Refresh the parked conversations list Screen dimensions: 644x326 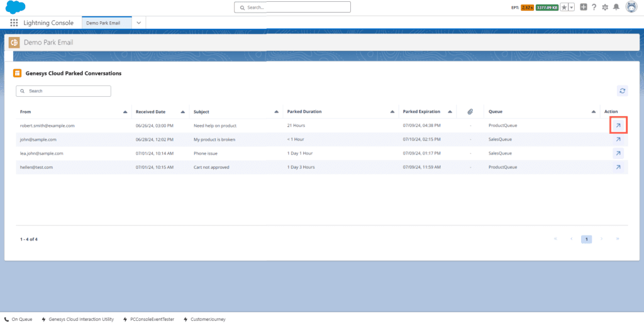click(x=622, y=91)
